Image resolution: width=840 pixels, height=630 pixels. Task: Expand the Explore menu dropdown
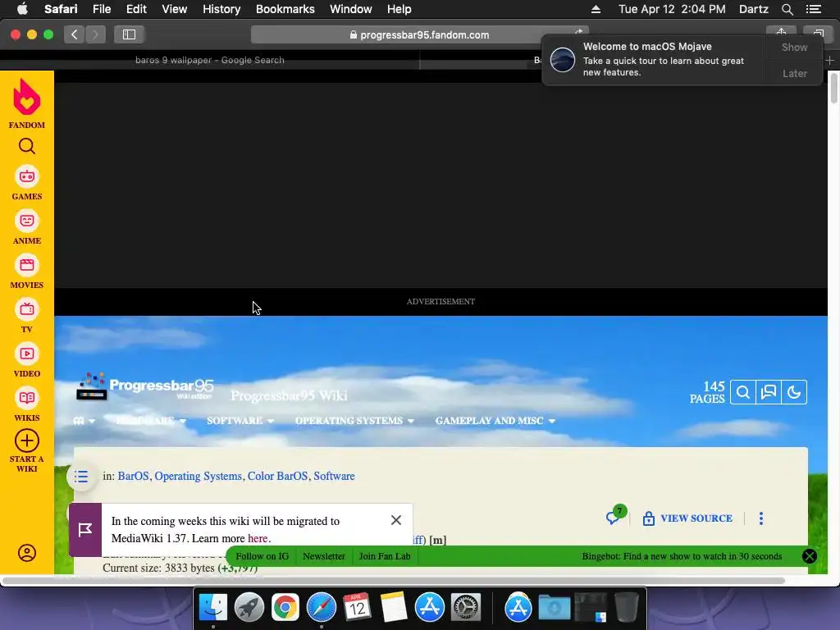tap(84, 421)
